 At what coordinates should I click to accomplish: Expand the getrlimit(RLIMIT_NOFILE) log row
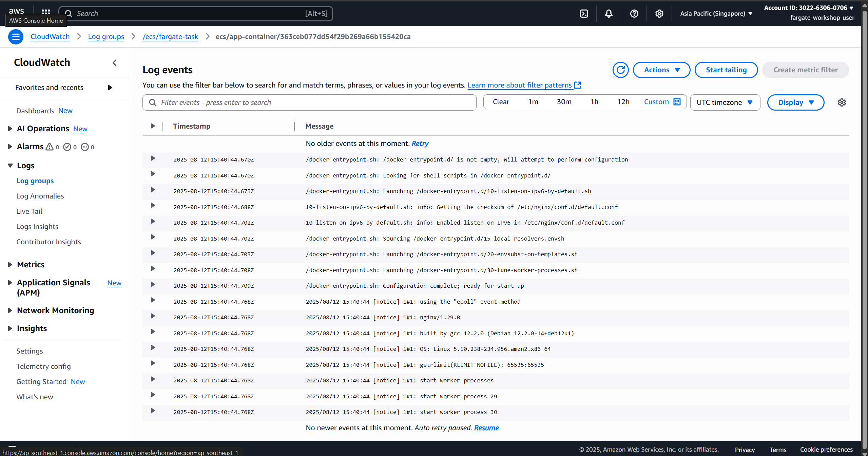(x=153, y=363)
